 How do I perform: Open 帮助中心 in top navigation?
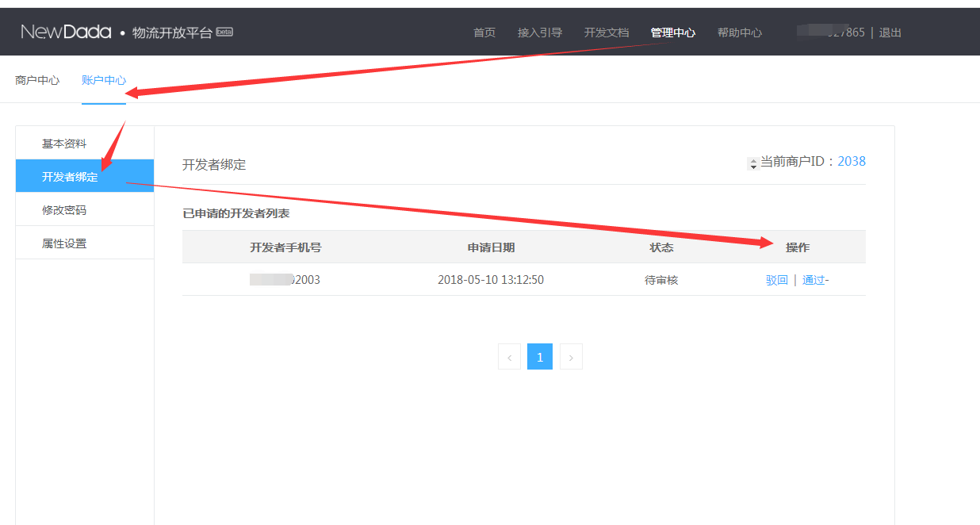(x=740, y=33)
